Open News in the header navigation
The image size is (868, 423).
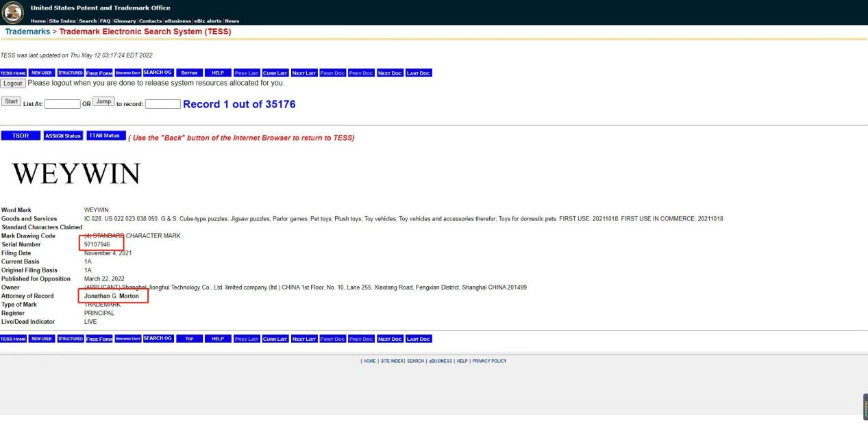pyautogui.click(x=232, y=21)
